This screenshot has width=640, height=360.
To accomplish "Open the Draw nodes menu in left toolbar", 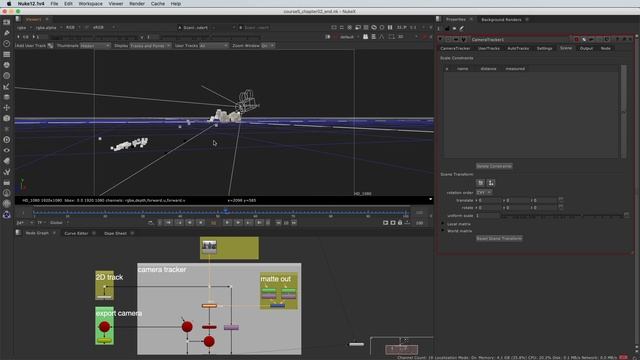I will tap(7, 33).
